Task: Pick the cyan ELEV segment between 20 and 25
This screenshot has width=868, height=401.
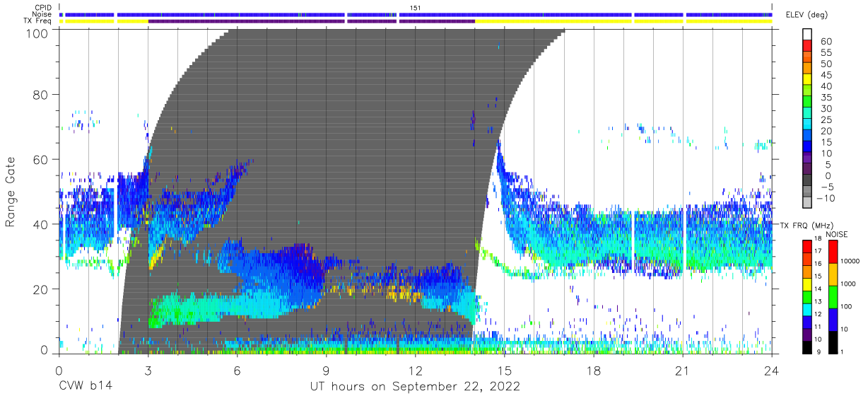Action: tap(807, 125)
